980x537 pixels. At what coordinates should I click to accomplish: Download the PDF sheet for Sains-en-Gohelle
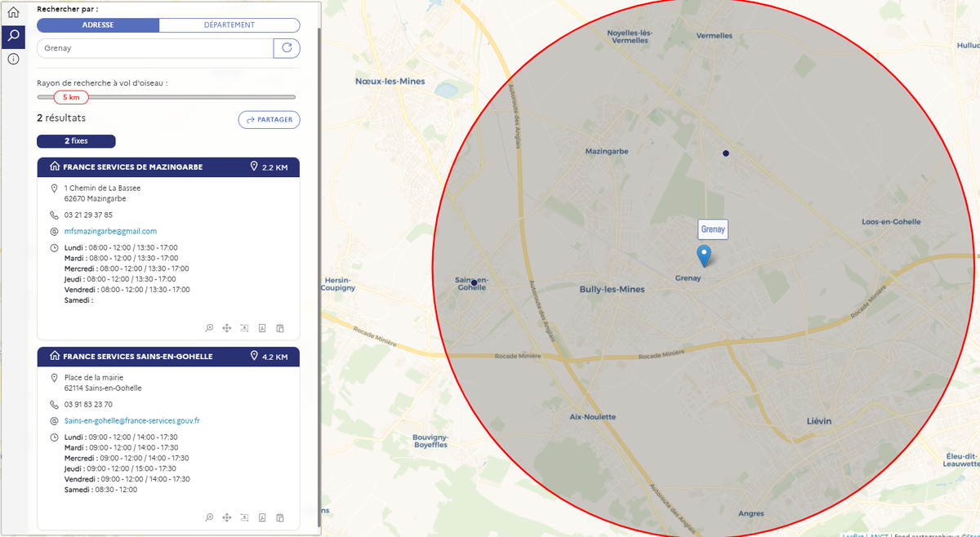click(x=262, y=517)
